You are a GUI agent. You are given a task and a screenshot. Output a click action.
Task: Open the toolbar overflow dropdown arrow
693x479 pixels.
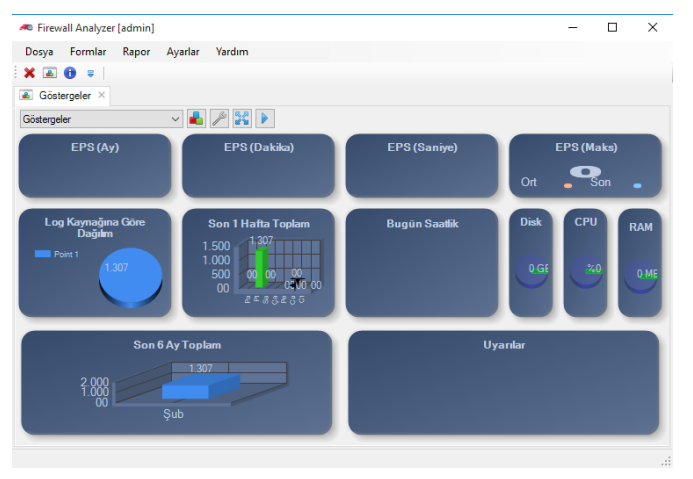(91, 73)
